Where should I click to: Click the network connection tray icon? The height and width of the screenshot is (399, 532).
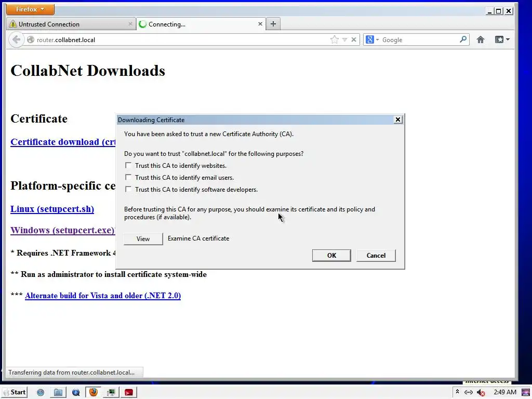469,392
